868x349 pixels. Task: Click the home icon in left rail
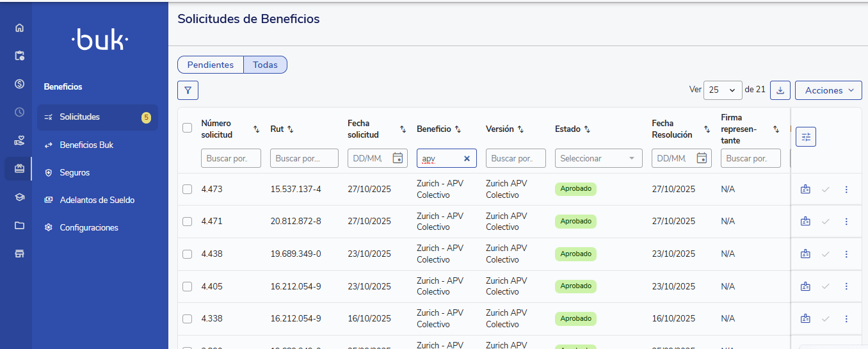(19, 28)
